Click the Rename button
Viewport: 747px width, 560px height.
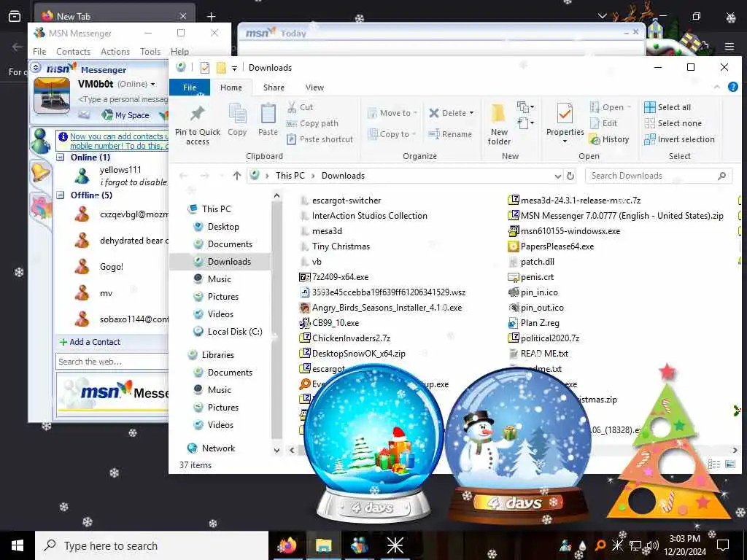[450, 134]
